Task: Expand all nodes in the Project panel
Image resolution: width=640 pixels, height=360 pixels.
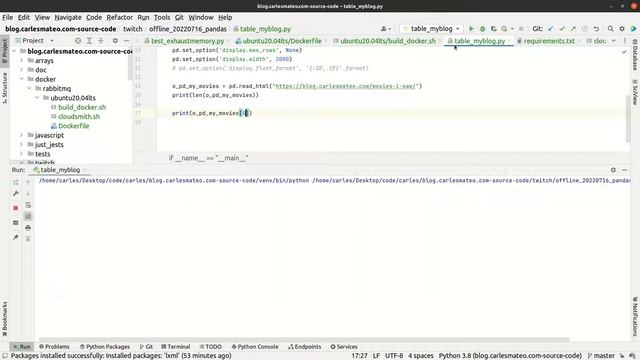Action: click(89, 41)
